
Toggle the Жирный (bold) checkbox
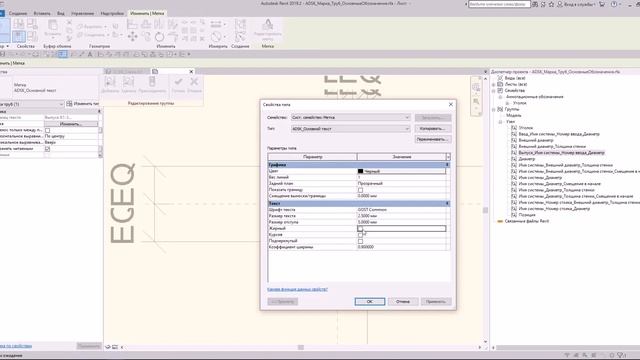360,229
